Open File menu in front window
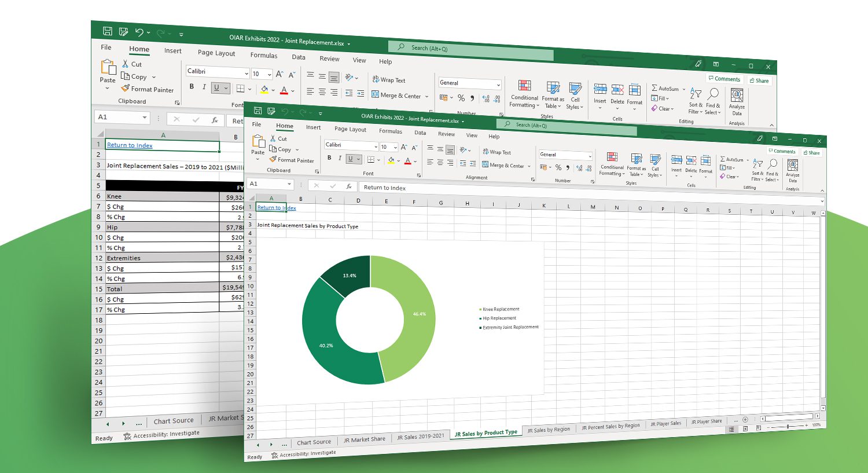This screenshot has height=473, width=868. (x=256, y=124)
